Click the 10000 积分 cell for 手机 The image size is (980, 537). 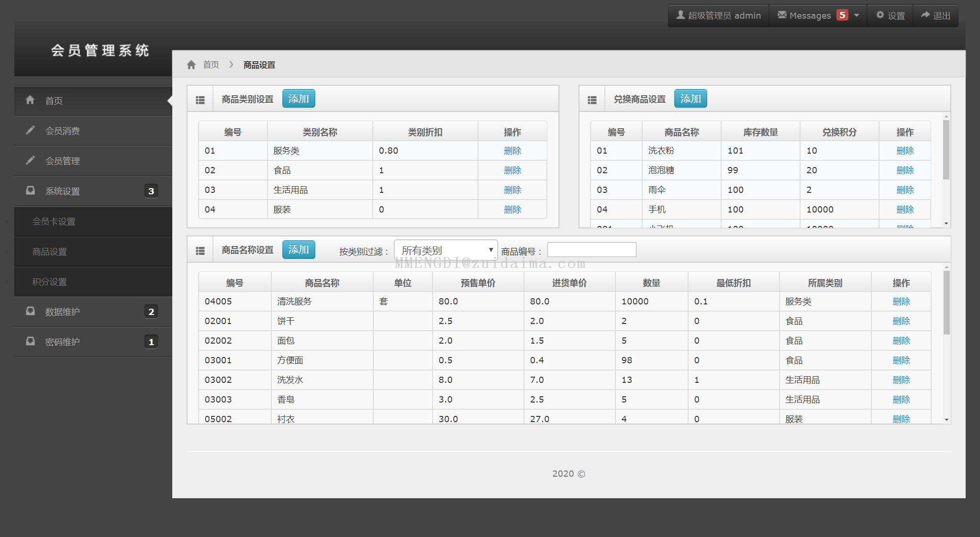click(839, 210)
